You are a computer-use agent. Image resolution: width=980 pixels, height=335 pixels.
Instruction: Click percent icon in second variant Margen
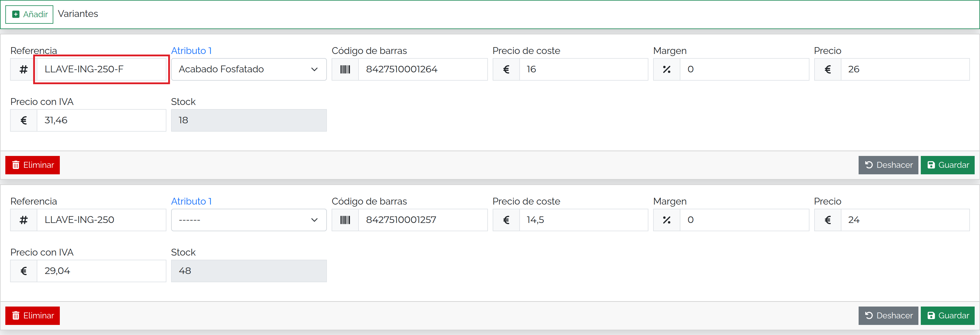pyautogui.click(x=666, y=220)
